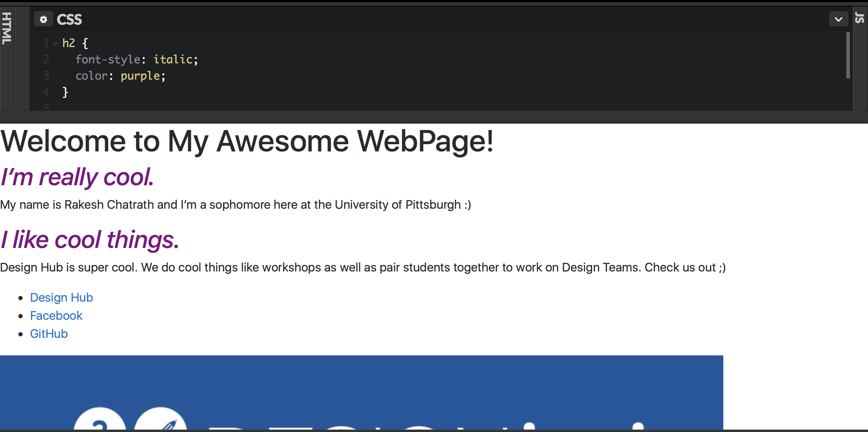Click line number 3 in the gutter

click(x=46, y=75)
